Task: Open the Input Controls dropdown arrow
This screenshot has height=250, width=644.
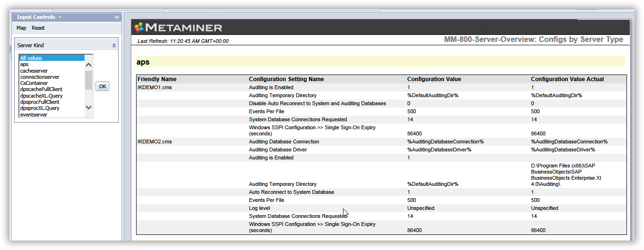Action: 60,17
